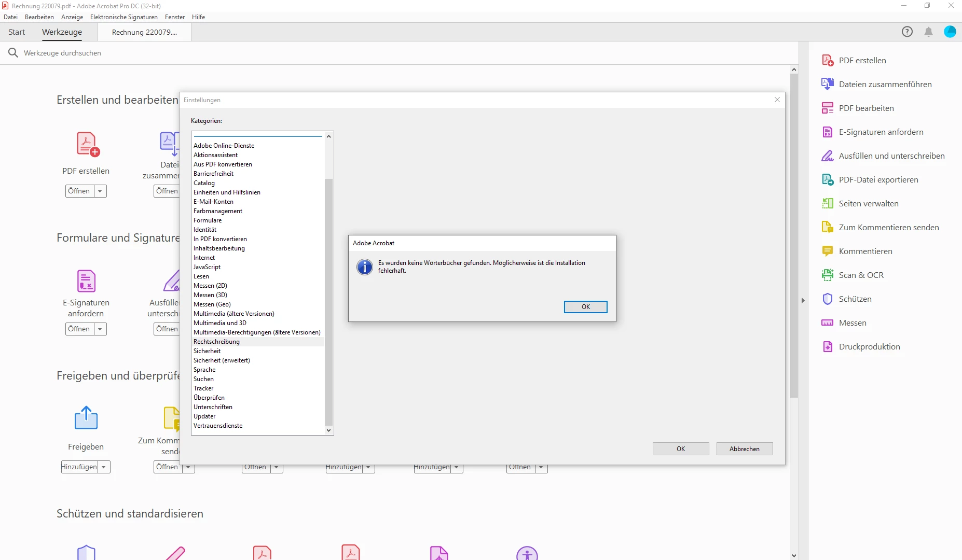This screenshot has height=560, width=962.
Task: Click Öffnen under E-Signaturen anfordern
Action: tap(79, 329)
